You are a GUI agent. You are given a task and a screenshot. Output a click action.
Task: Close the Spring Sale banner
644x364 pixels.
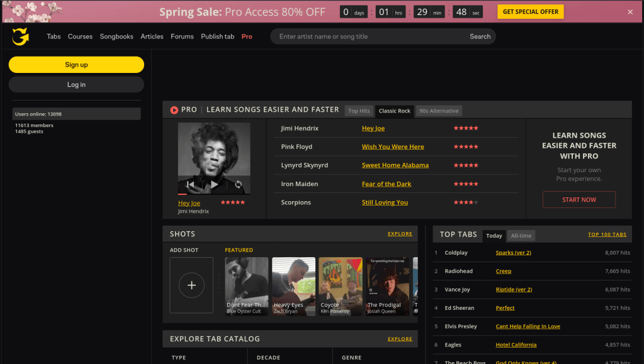[630, 12]
